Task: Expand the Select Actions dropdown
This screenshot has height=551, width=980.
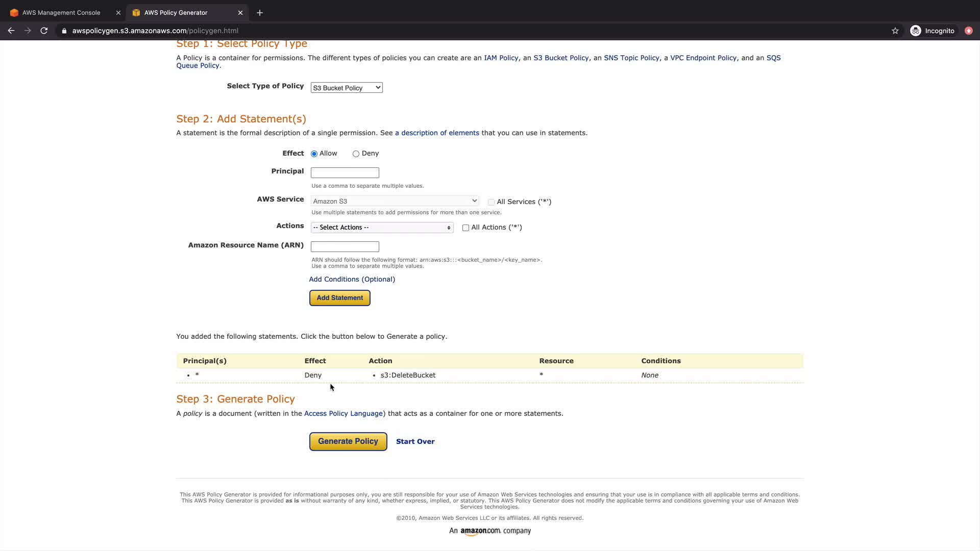Action: (x=382, y=228)
